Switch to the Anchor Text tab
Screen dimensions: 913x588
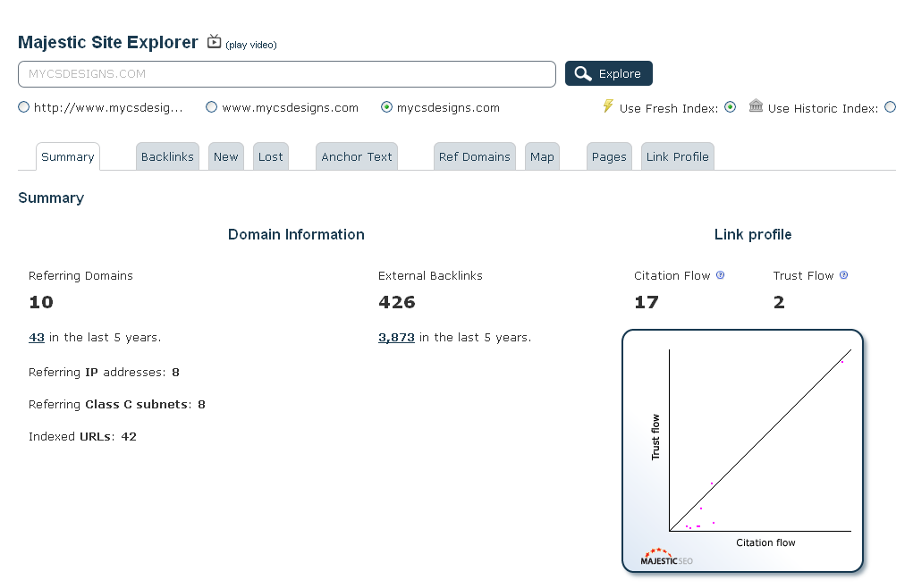pos(357,156)
